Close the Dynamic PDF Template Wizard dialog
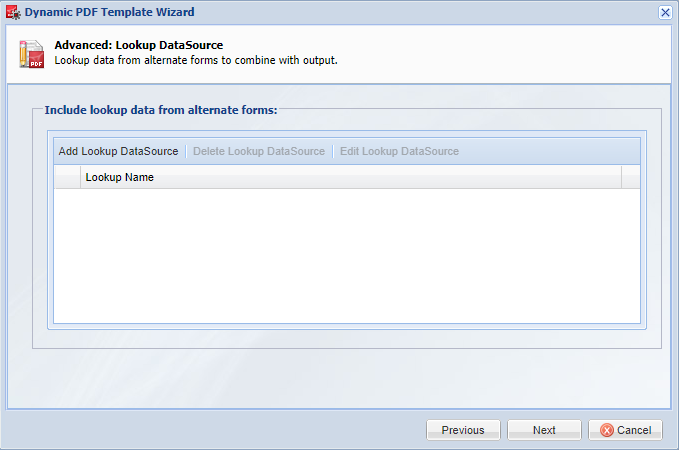Screen dimensions: 679x450 point(665,13)
